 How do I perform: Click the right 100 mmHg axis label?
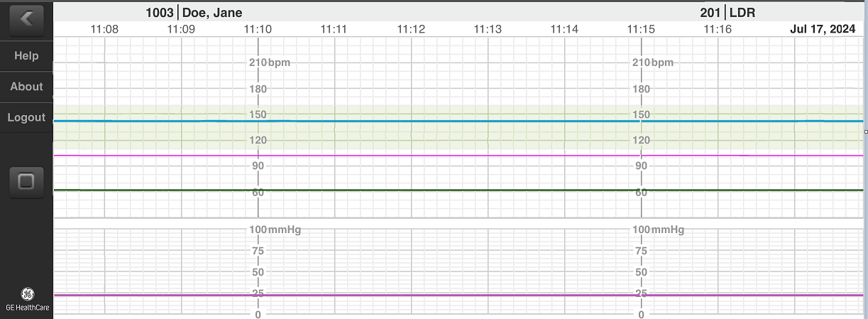658,229
